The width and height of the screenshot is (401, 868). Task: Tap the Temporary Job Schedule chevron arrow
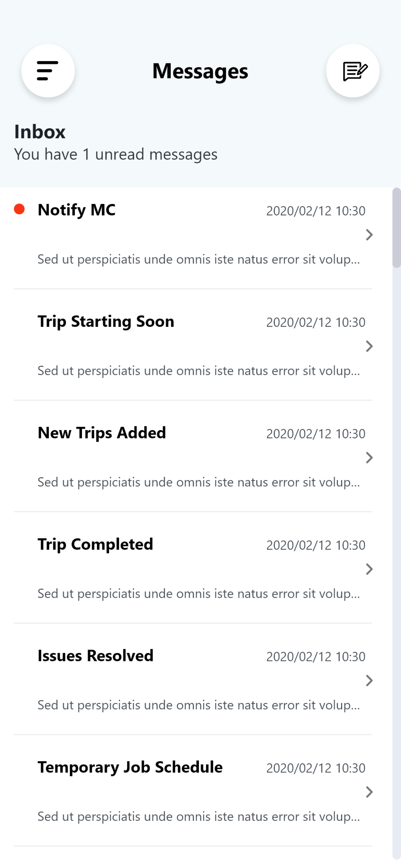click(369, 792)
